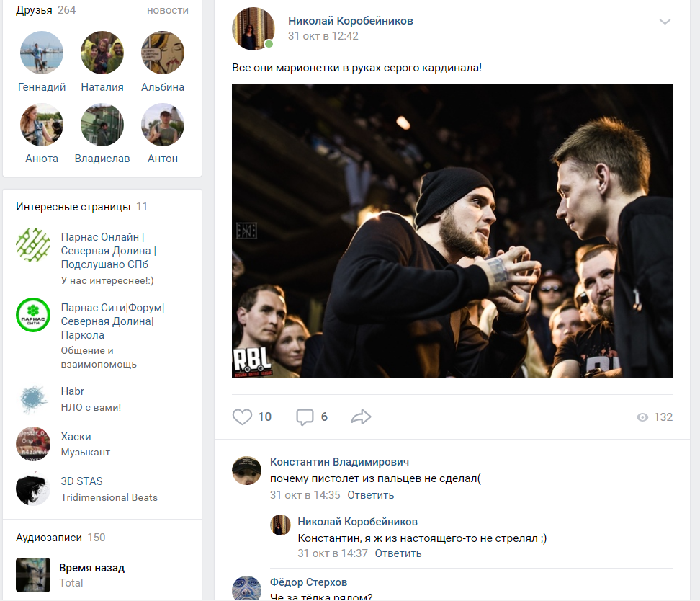Click Хаски musician avatar
700x601 pixels.
[33, 444]
